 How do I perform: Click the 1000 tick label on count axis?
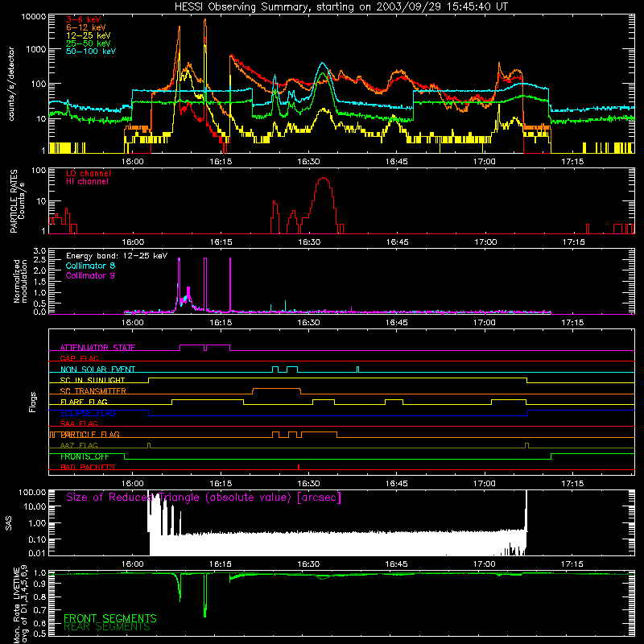click(36, 49)
